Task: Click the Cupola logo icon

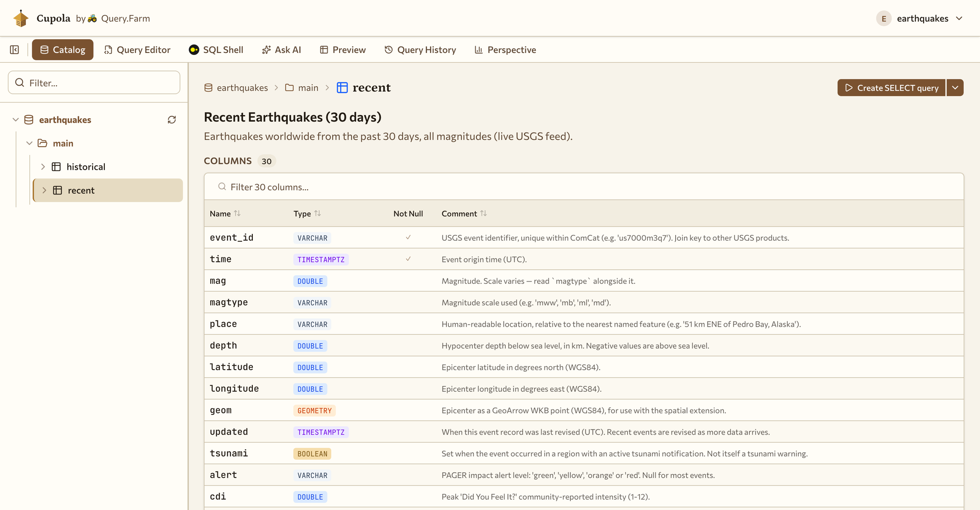Action: (x=21, y=18)
